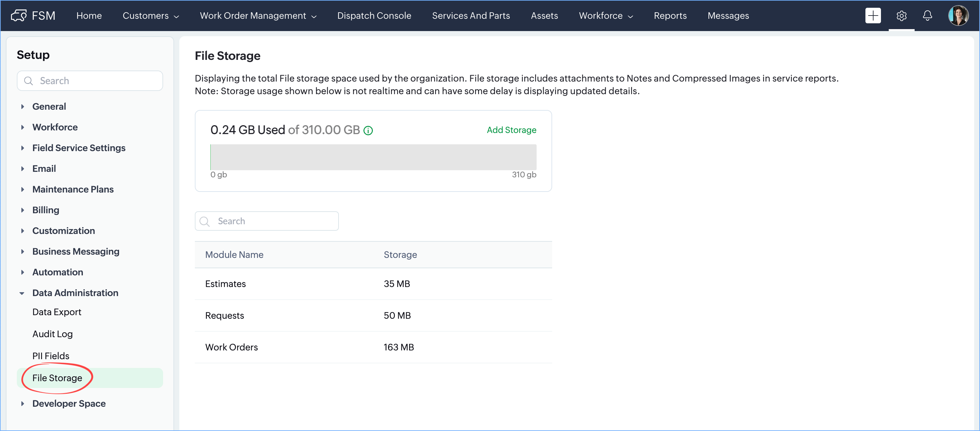Screen dimensions: 980x431
Task: Open the Workforce dropdown in the top bar
Action: [x=606, y=16]
